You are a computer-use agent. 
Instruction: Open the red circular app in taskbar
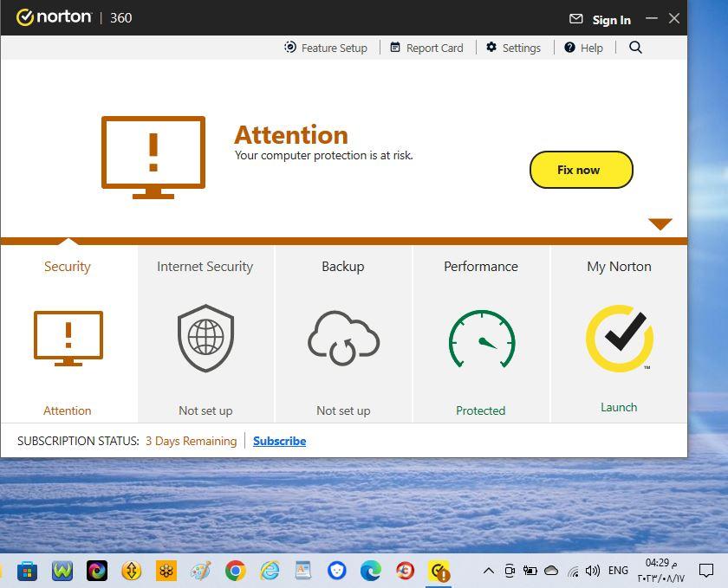pos(405,571)
